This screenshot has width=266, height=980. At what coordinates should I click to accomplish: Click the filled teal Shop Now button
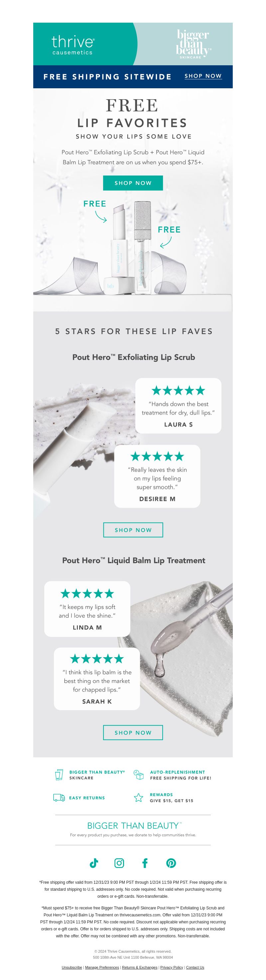[133, 183]
